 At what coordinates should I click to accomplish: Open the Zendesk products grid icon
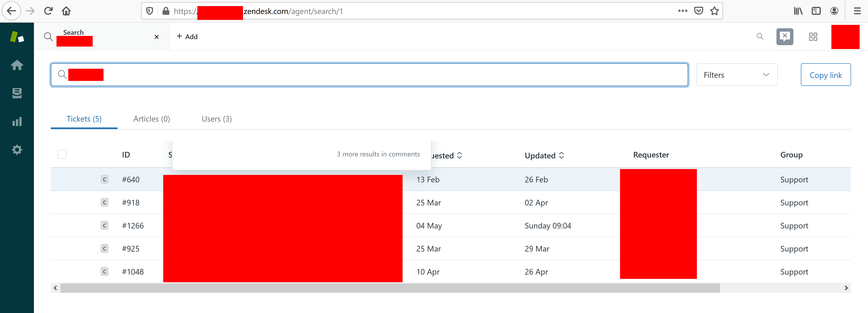(x=813, y=37)
